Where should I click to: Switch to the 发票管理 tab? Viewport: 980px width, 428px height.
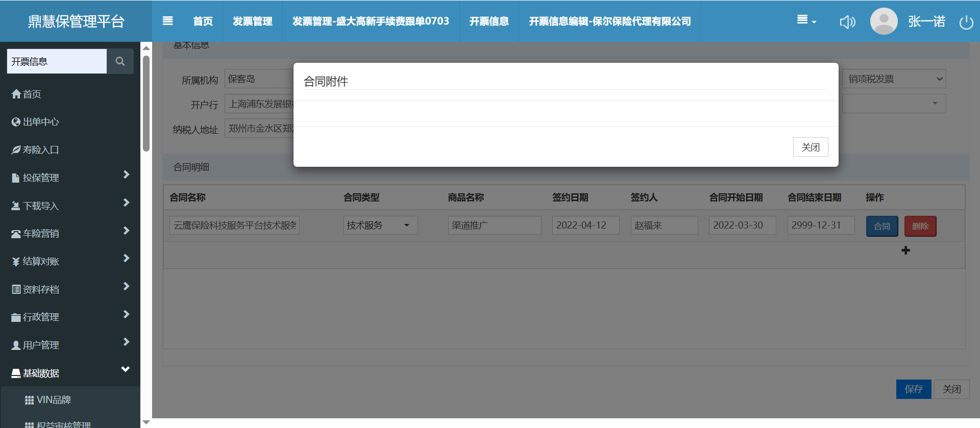tap(253, 21)
